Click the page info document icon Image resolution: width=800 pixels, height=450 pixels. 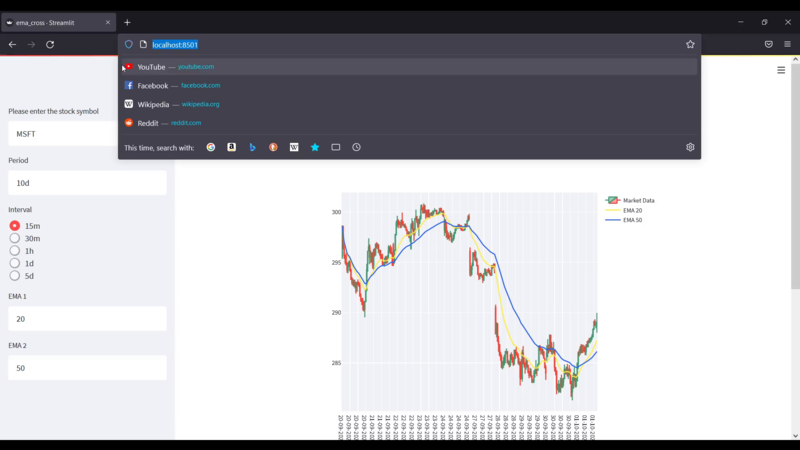[x=143, y=44]
